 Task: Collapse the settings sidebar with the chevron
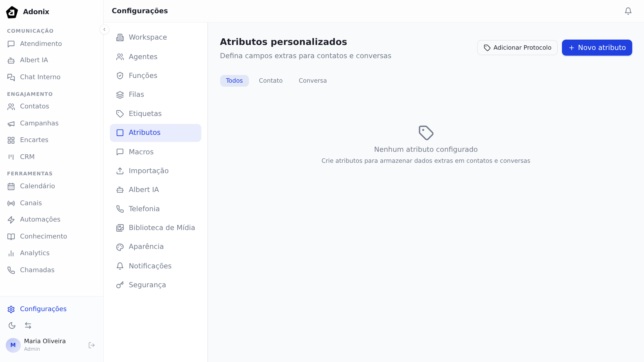tap(104, 29)
